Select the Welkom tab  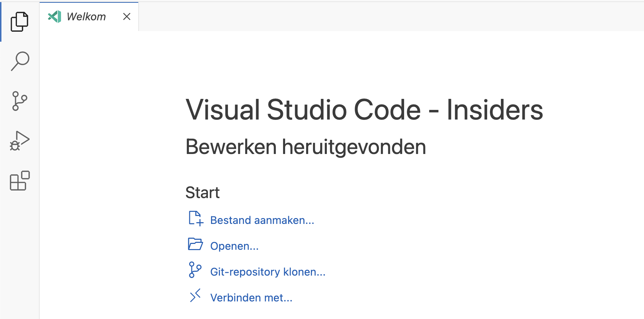point(89,17)
